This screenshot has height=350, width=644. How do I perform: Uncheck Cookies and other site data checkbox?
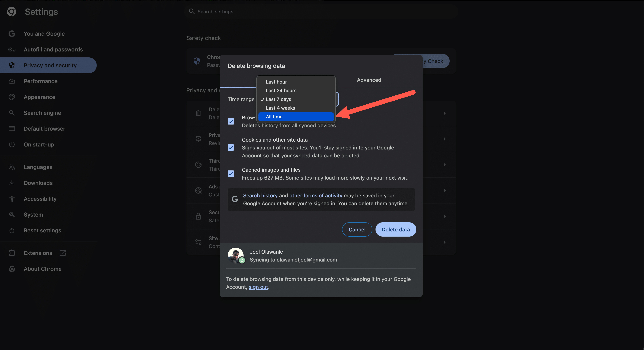231,147
